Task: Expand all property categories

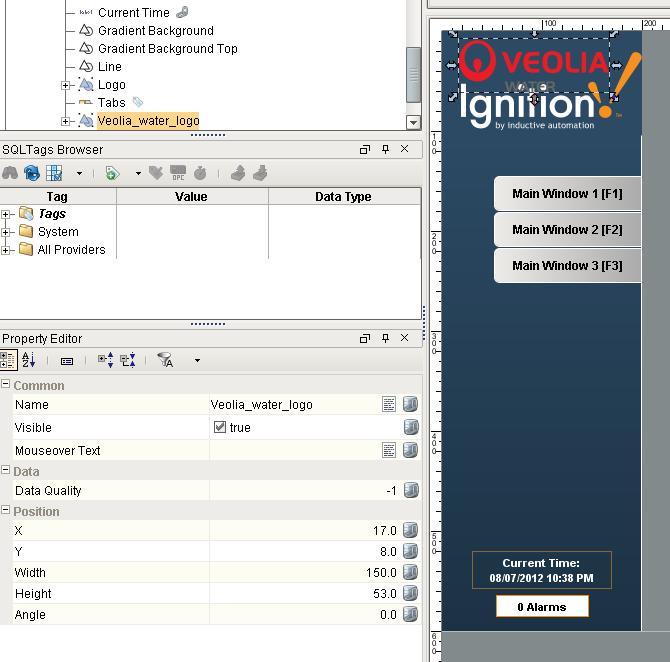Action: pos(106,360)
